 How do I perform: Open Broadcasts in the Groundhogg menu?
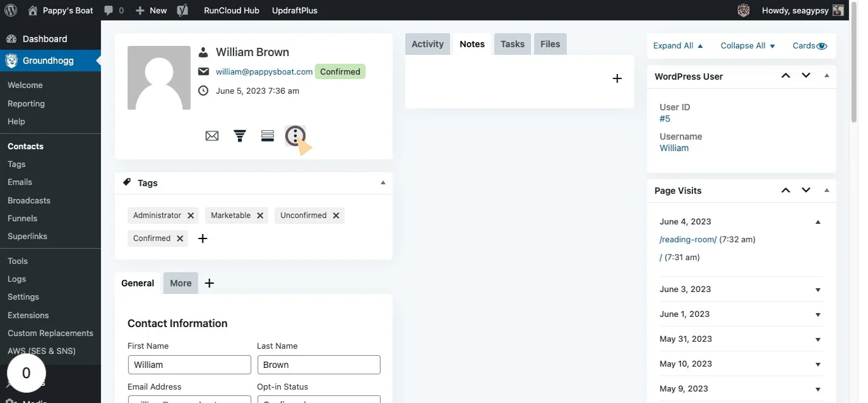click(x=29, y=200)
